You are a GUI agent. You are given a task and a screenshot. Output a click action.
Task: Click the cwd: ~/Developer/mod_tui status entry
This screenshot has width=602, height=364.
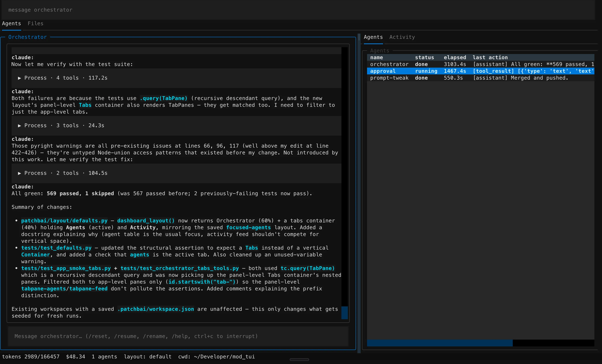[216, 357]
